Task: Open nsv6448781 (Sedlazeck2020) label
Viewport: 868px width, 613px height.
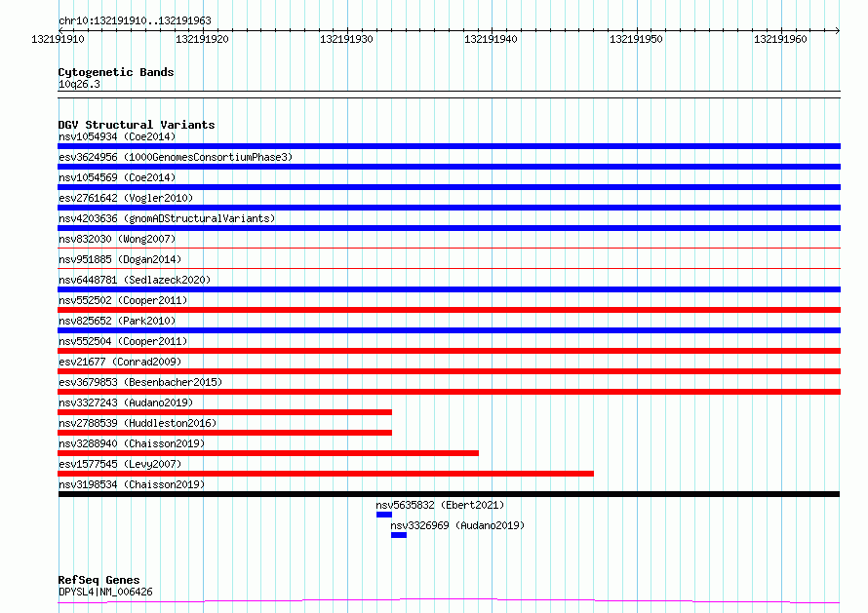Action: pyautogui.click(x=135, y=280)
